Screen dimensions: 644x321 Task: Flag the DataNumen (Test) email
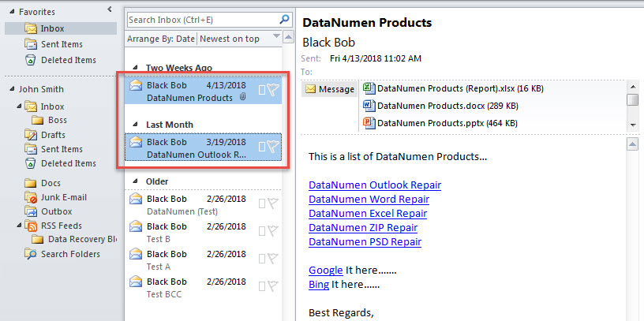tap(273, 203)
